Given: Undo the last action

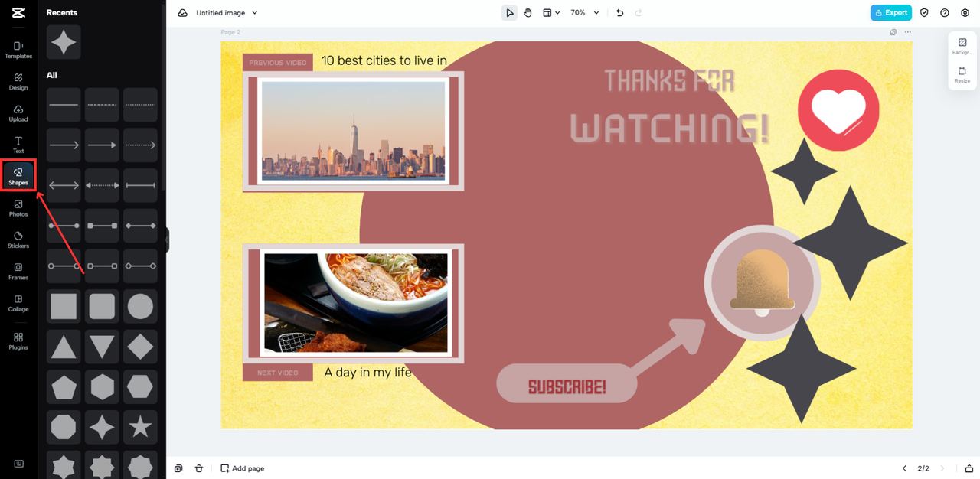Looking at the screenshot, I should (x=619, y=13).
